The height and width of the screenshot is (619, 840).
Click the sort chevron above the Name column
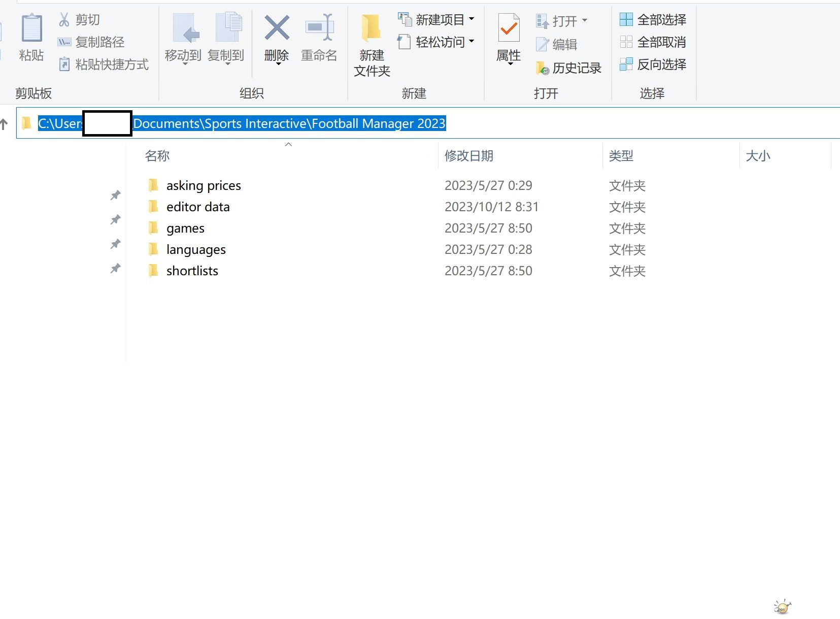288,145
